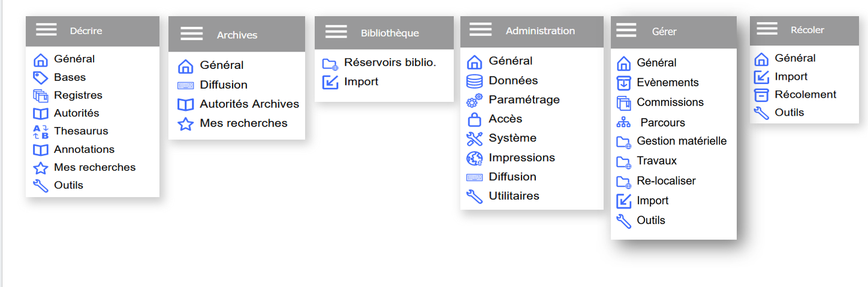Click the Récoler menu header title
The image size is (868, 287).
pos(807,30)
